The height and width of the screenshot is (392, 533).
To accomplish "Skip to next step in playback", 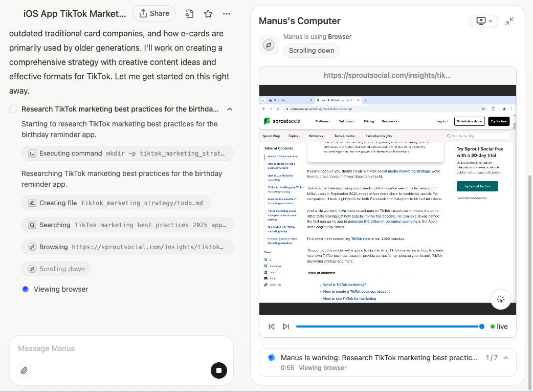I will pyautogui.click(x=286, y=326).
